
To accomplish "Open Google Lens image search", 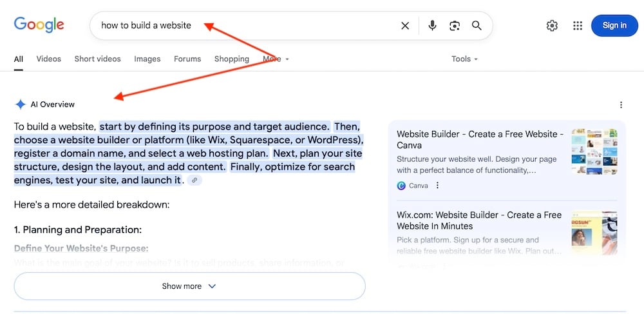I will (454, 26).
